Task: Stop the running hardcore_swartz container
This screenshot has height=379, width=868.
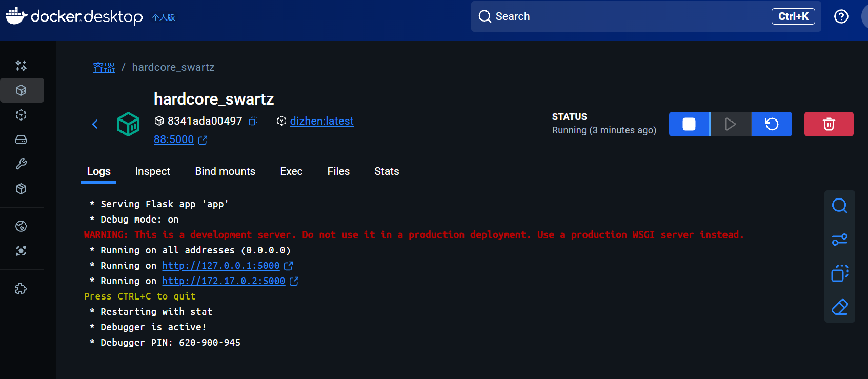Action: (x=689, y=124)
